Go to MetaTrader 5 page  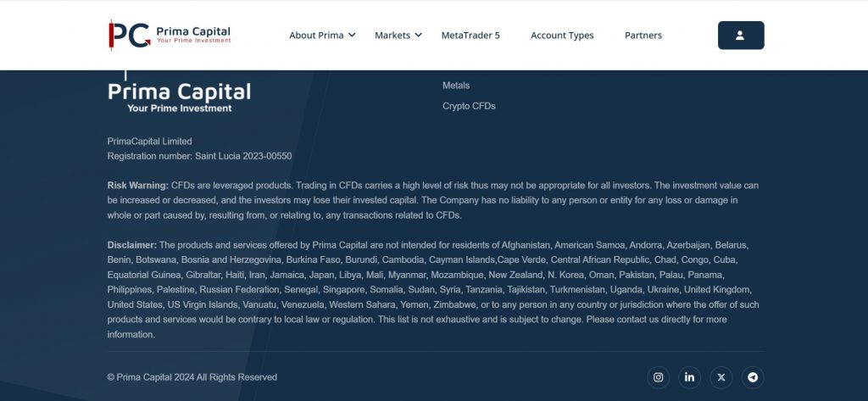point(470,36)
